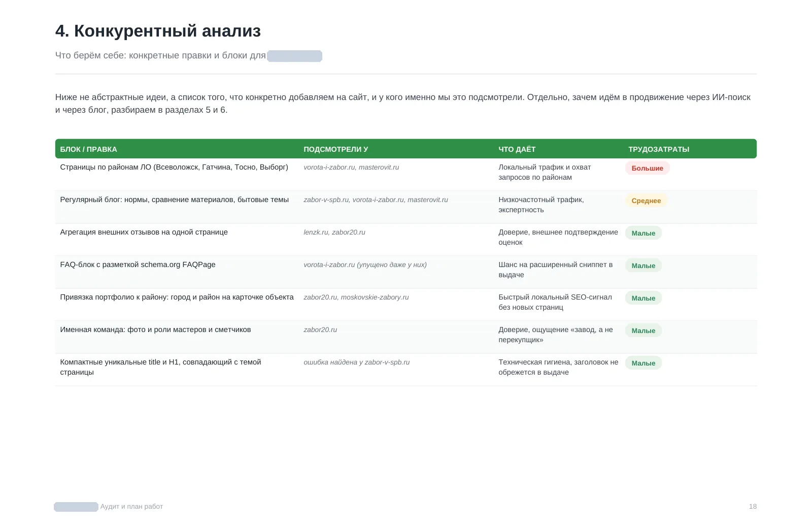Click 'Аудит и план работ' footer text
The image size is (812, 528).
[131, 506]
